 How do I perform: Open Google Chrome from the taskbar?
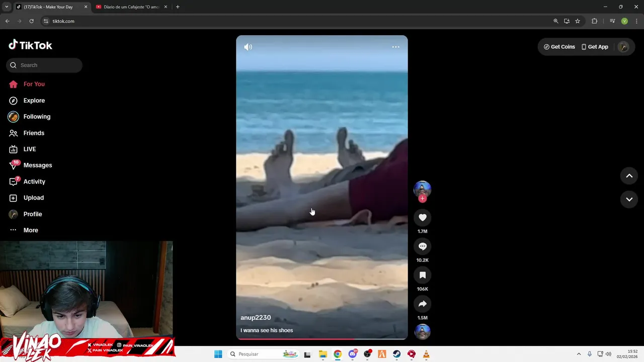pyautogui.click(x=338, y=354)
